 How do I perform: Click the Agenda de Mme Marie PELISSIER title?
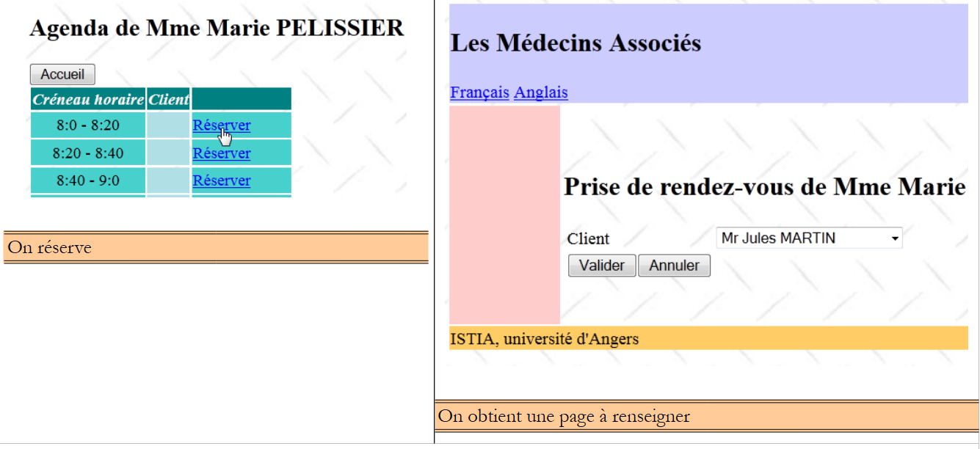click(217, 29)
